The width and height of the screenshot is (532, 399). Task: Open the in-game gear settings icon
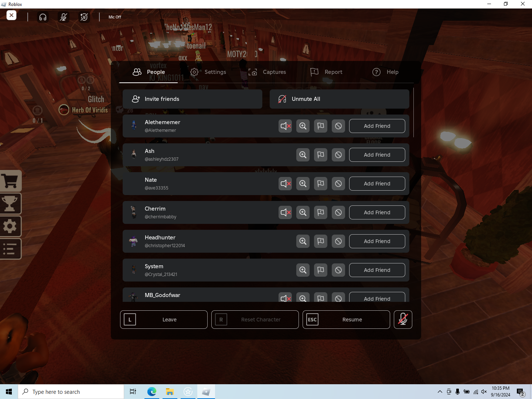pos(10,226)
